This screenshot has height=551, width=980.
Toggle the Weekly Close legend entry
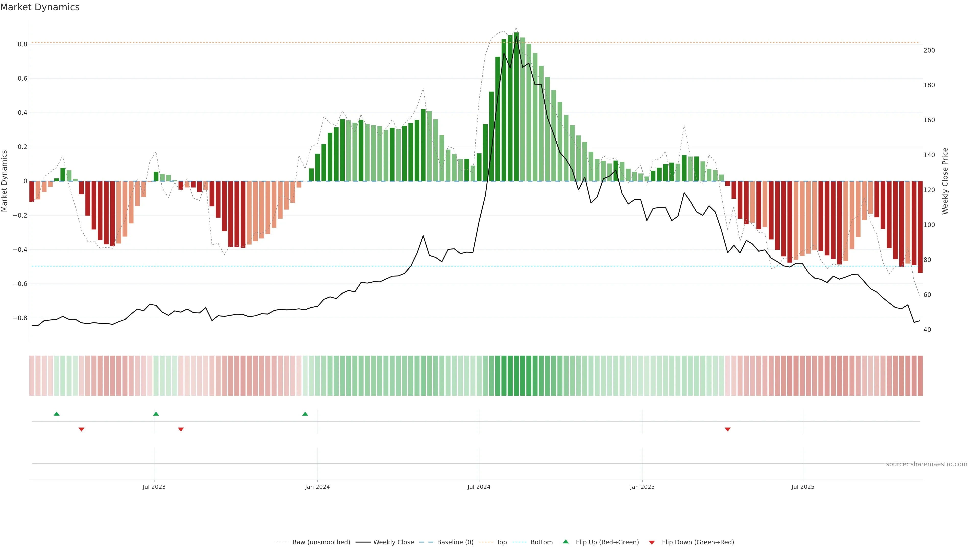393,542
